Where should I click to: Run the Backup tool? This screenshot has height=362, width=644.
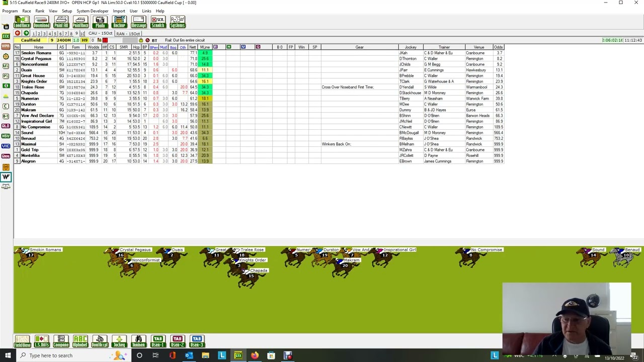(119, 22)
